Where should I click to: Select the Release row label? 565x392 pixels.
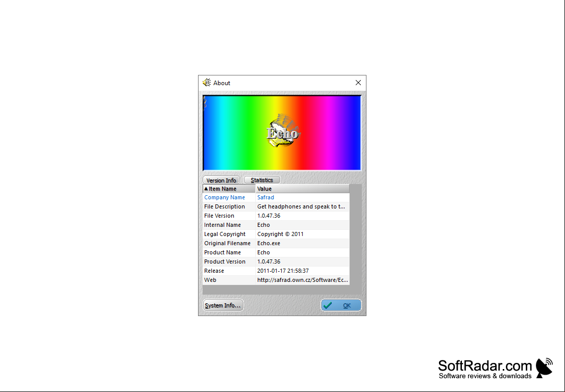tap(214, 271)
